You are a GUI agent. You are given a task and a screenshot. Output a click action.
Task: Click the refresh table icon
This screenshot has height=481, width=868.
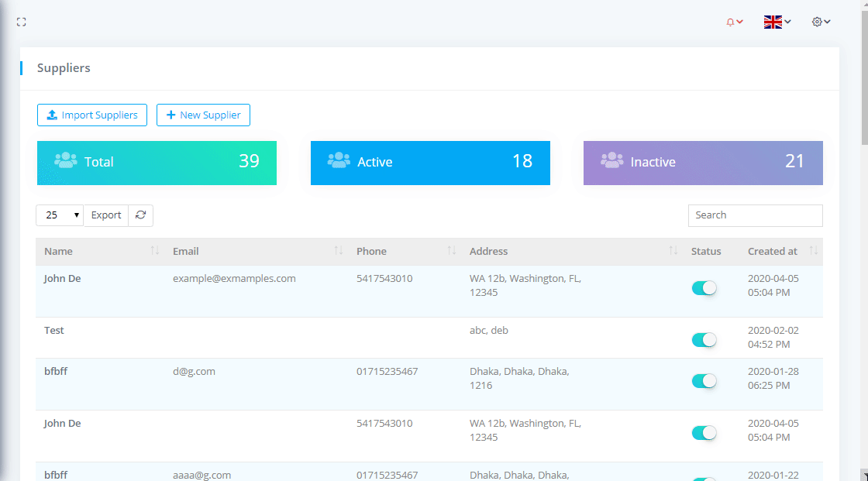click(x=140, y=215)
